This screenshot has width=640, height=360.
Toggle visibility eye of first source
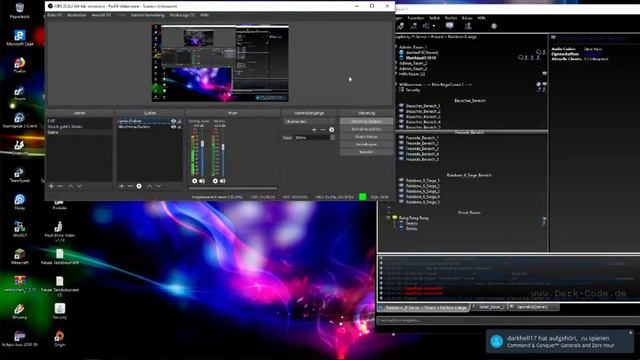[173, 121]
